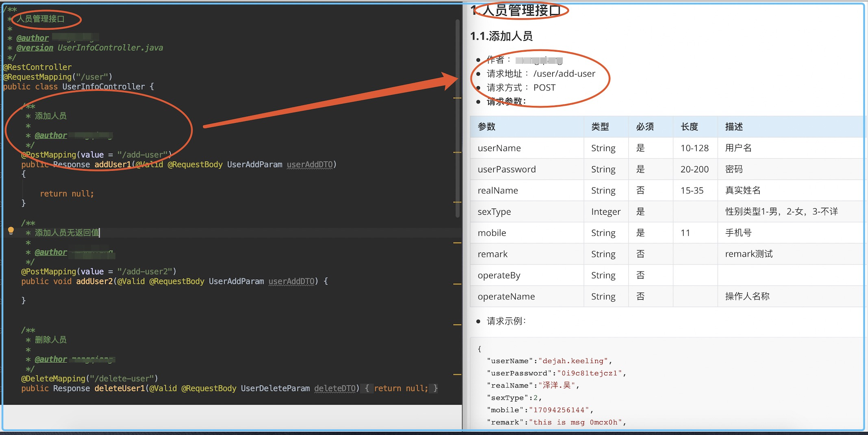
Task: Click the @RestController annotation
Action: (37, 67)
